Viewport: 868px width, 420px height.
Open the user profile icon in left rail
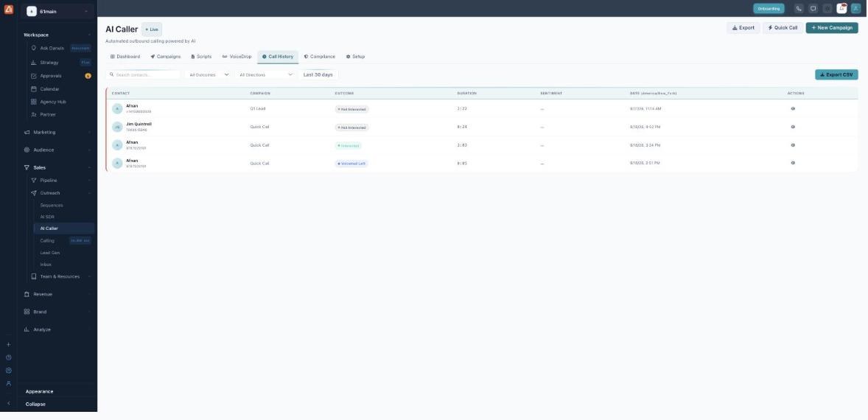point(8,383)
